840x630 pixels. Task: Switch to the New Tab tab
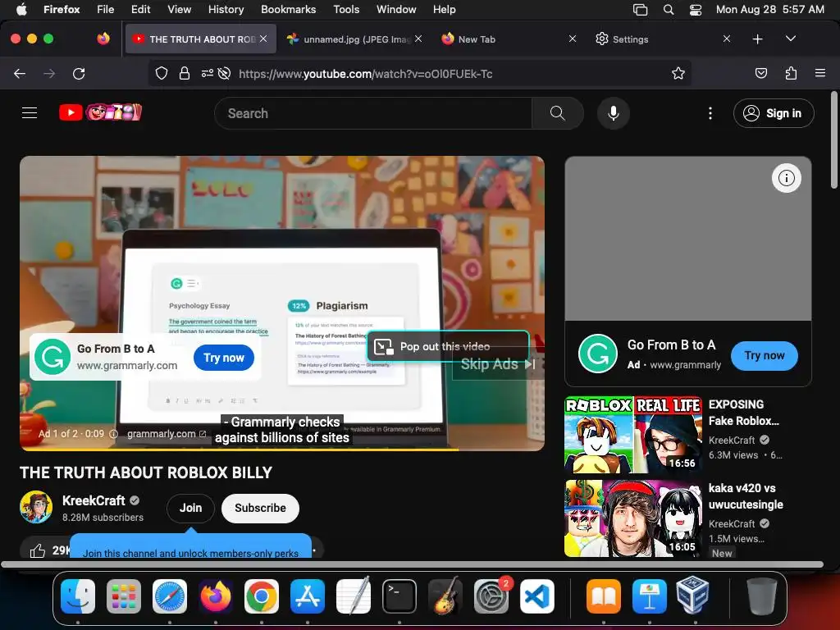click(x=507, y=39)
